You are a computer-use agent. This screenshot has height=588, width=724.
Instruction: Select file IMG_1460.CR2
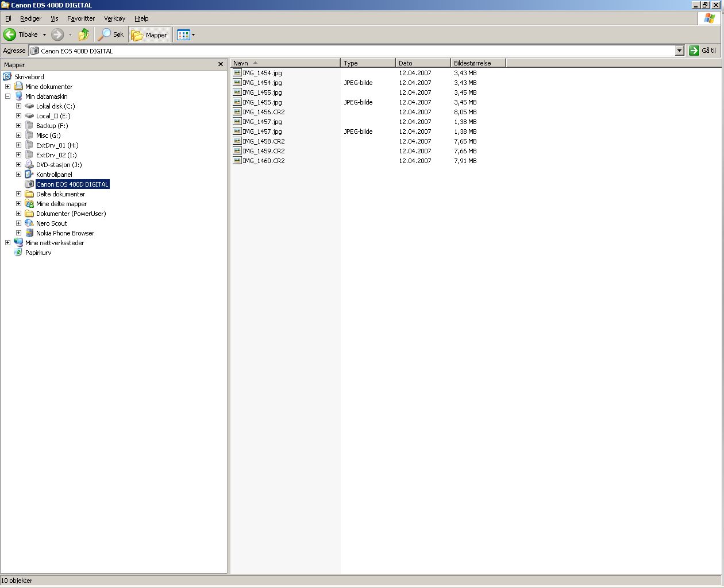(264, 161)
